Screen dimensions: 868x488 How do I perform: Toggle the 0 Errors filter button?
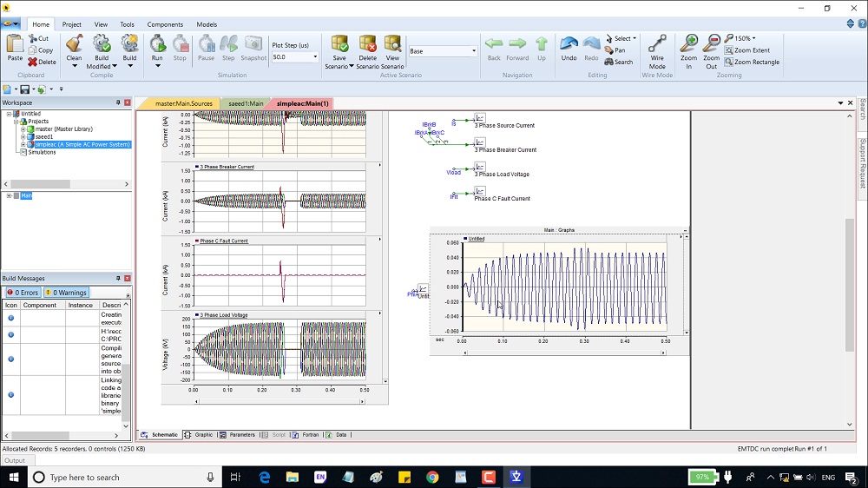point(23,293)
